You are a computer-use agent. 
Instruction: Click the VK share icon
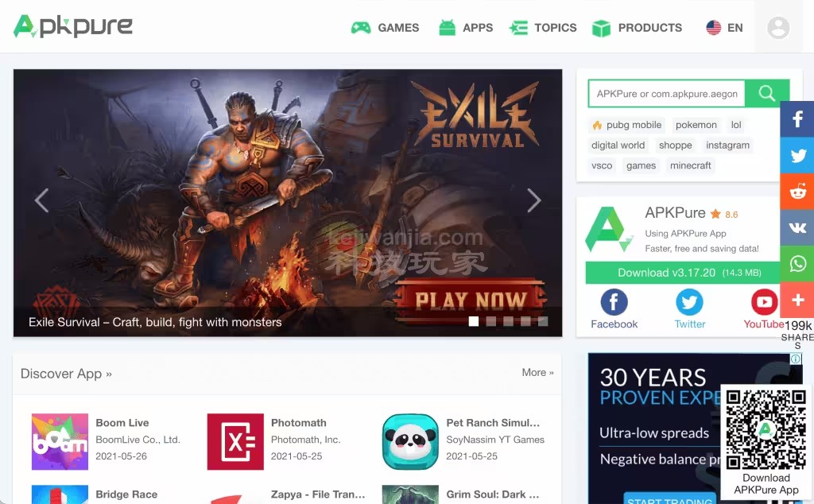coord(797,227)
